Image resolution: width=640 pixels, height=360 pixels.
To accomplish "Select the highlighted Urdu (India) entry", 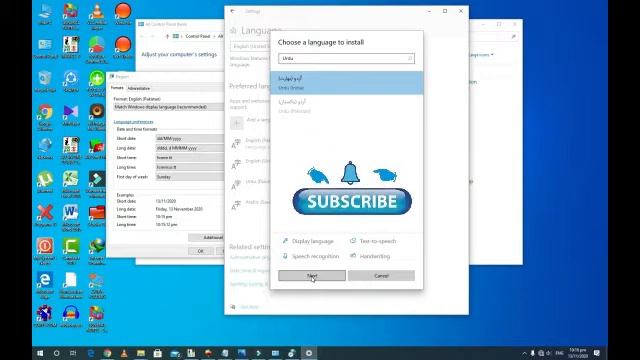I will pos(347,83).
